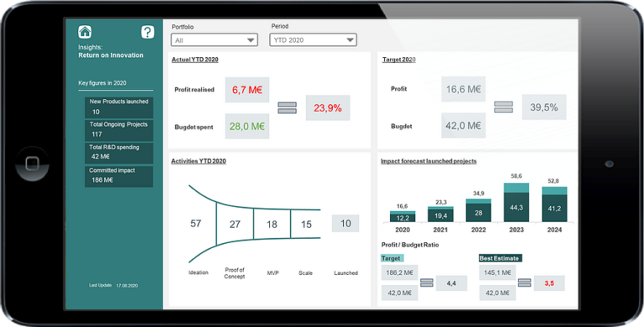Click the Impact forecast launched projects heading
Image resolution: width=644 pixels, height=327 pixels.
428,161
